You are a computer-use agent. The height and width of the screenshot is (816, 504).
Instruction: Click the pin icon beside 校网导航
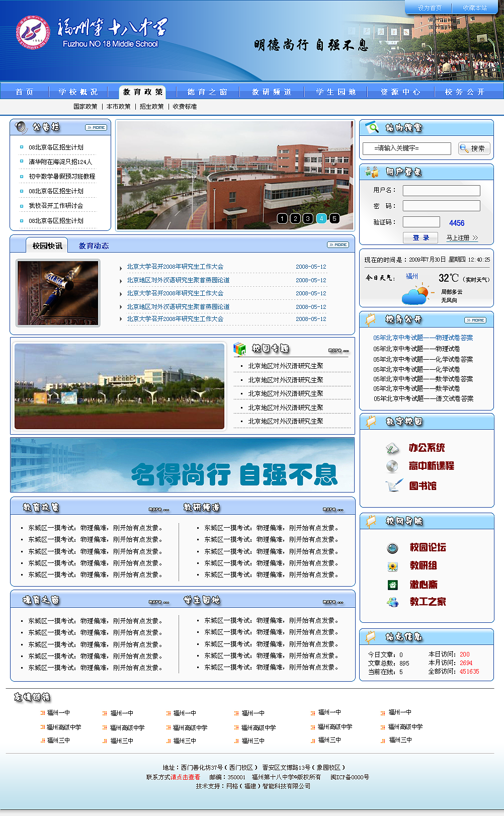coord(371,521)
